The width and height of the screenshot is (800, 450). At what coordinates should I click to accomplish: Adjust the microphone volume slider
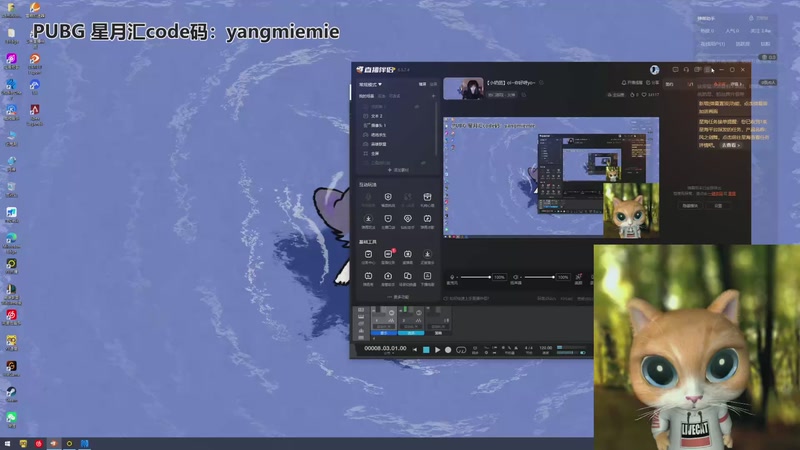[475, 277]
